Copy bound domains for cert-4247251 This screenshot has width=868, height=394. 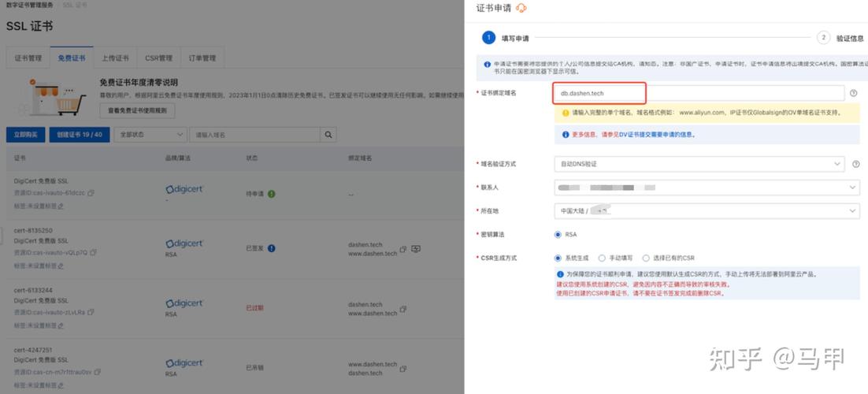click(x=403, y=369)
